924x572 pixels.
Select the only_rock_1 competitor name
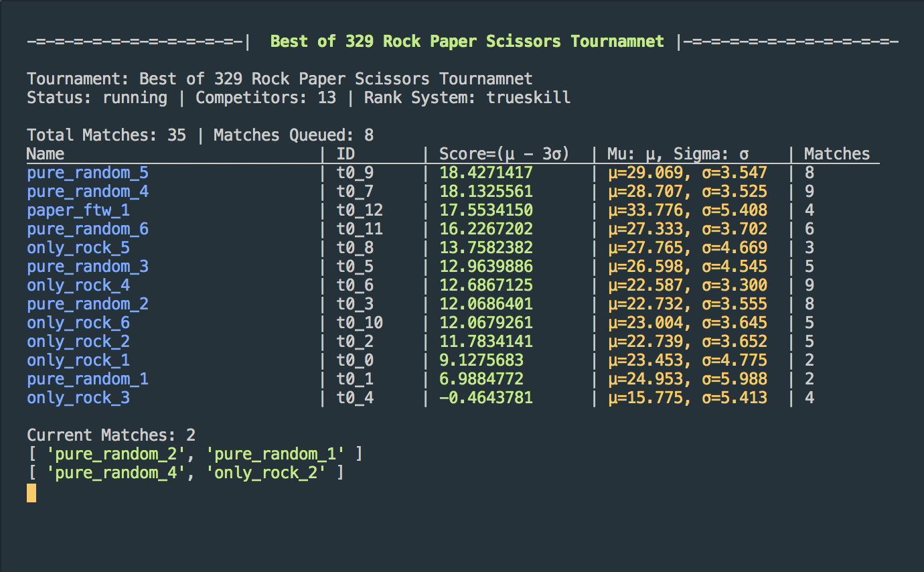pos(78,360)
